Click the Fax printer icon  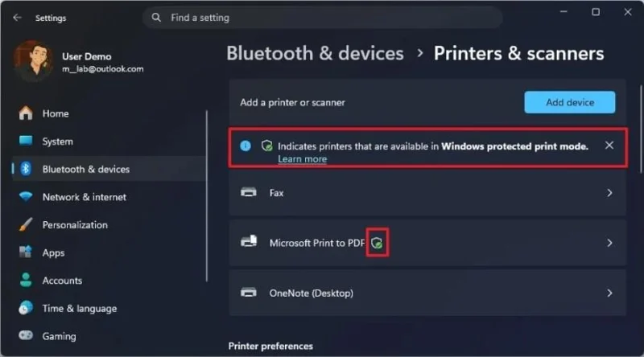click(249, 192)
